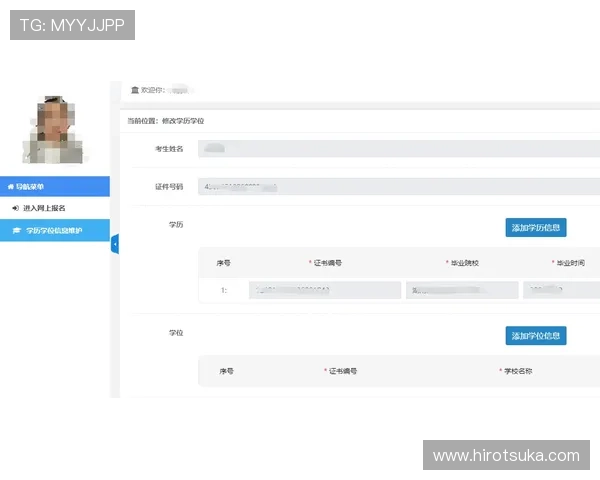The height and width of the screenshot is (480, 600).
Task: Click the home icon beside 导航菜单
Action: (11, 187)
